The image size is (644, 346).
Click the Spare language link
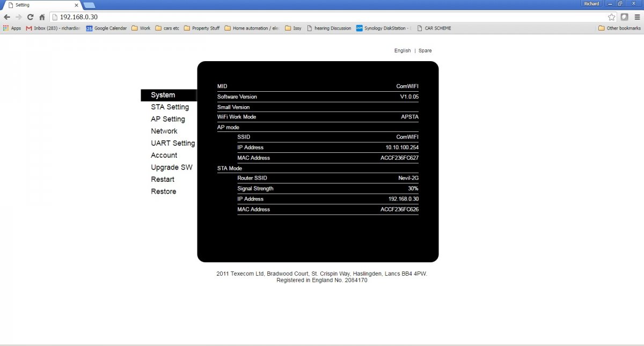point(425,51)
